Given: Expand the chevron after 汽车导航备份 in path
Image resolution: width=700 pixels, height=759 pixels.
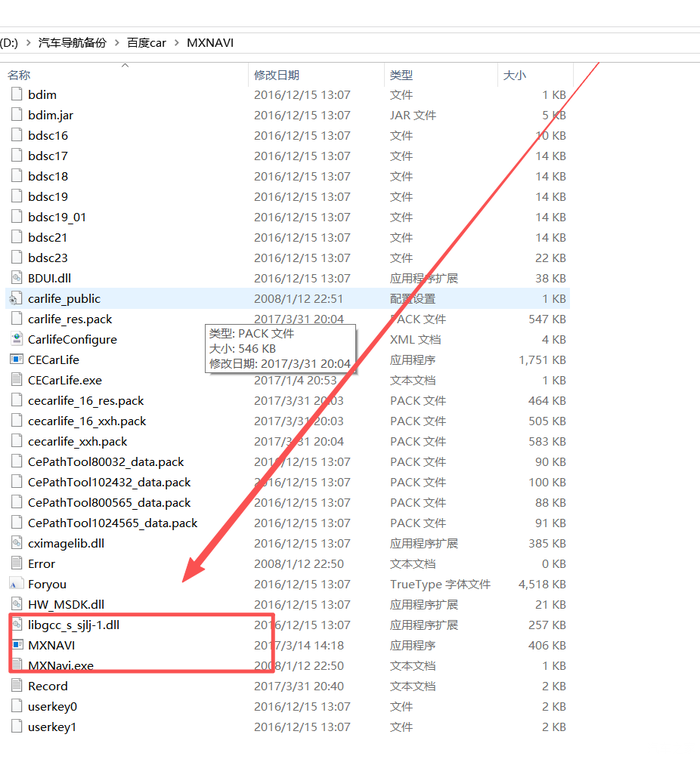Looking at the screenshot, I should (117, 43).
